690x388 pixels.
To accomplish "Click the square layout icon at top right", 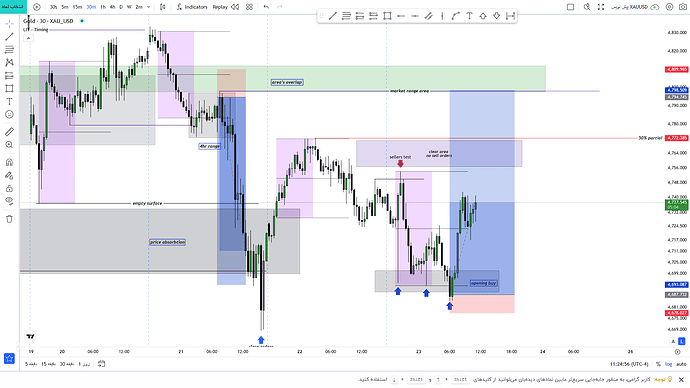I will coord(570,7).
